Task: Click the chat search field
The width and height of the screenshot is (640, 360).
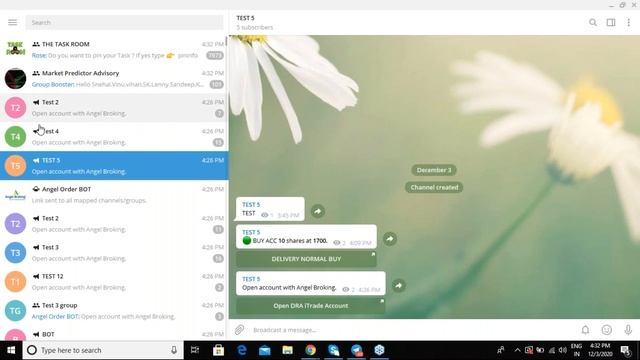Action: click(x=124, y=22)
